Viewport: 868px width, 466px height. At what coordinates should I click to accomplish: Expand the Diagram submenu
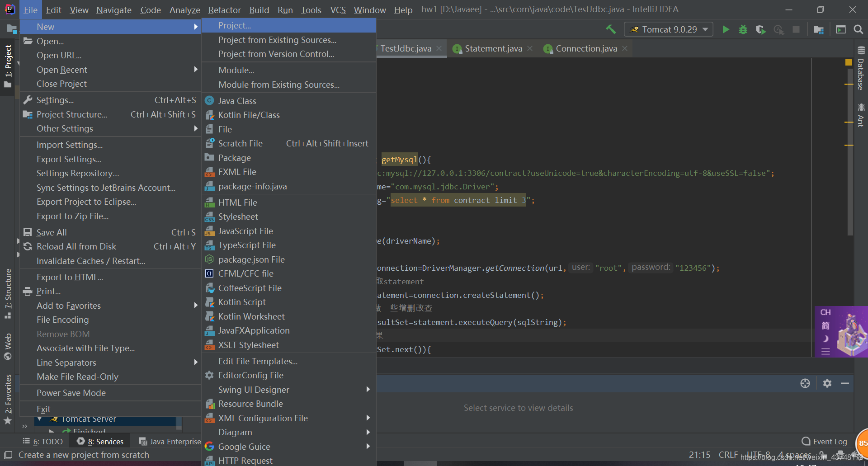point(288,432)
